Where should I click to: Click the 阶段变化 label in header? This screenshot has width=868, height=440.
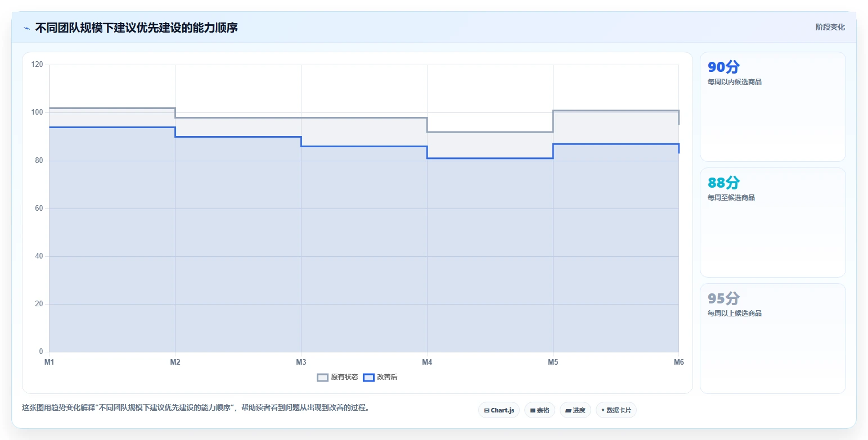point(830,27)
